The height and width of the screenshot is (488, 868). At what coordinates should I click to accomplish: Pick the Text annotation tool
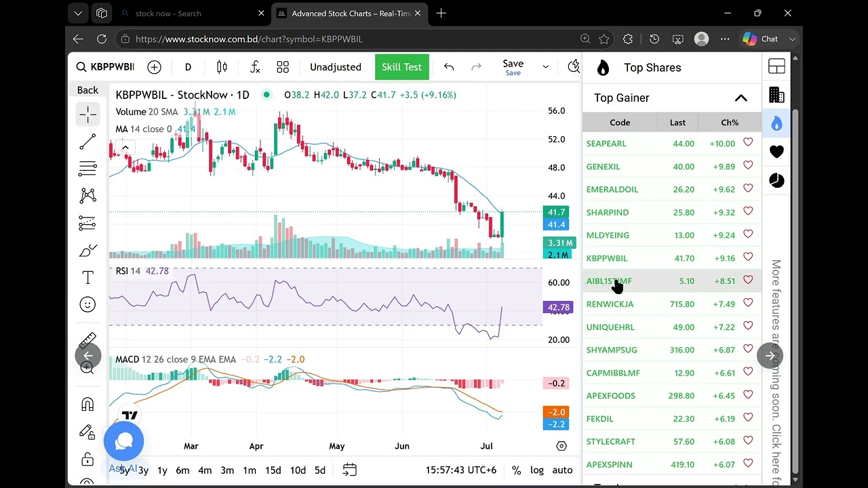[x=87, y=277]
